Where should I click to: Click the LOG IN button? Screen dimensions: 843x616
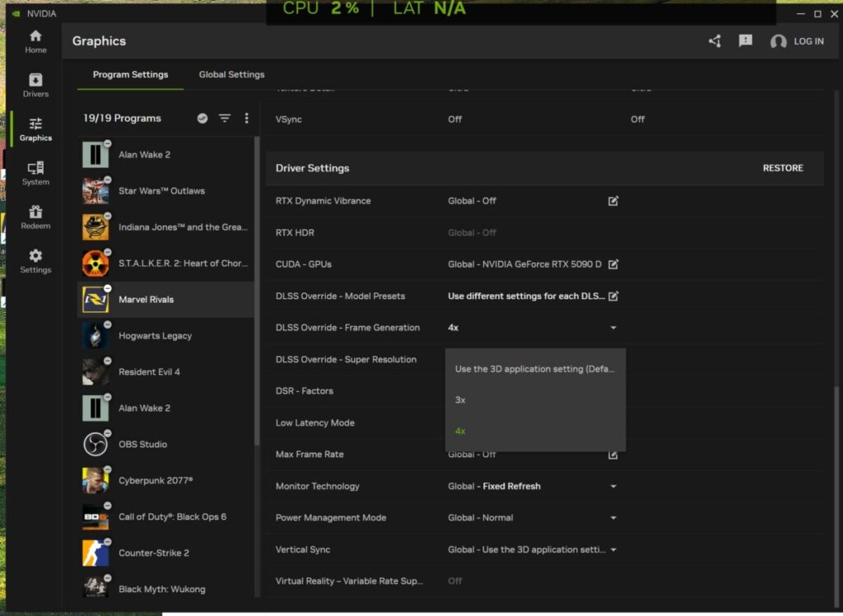click(x=808, y=41)
